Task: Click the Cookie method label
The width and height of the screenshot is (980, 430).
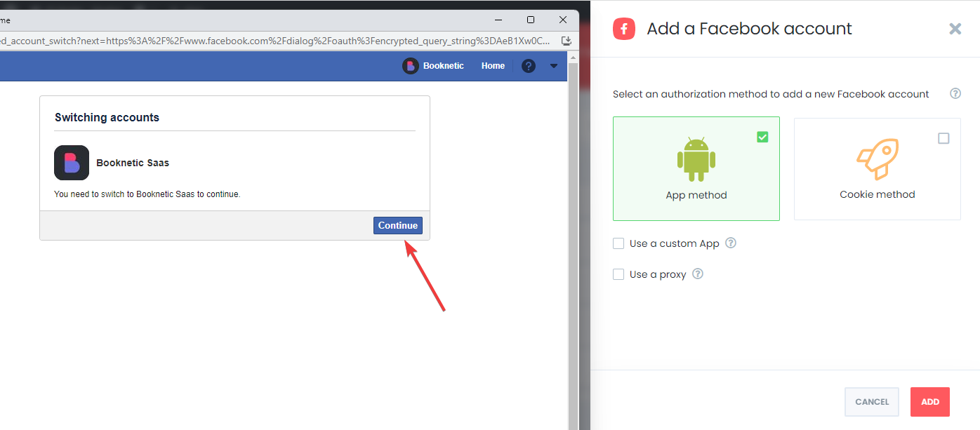Action: coord(878,194)
